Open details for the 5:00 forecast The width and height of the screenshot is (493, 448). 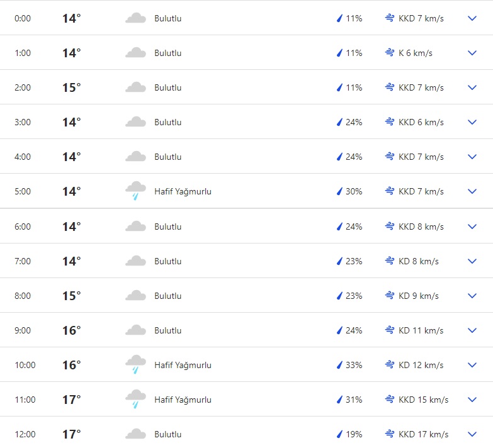(x=472, y=191)
